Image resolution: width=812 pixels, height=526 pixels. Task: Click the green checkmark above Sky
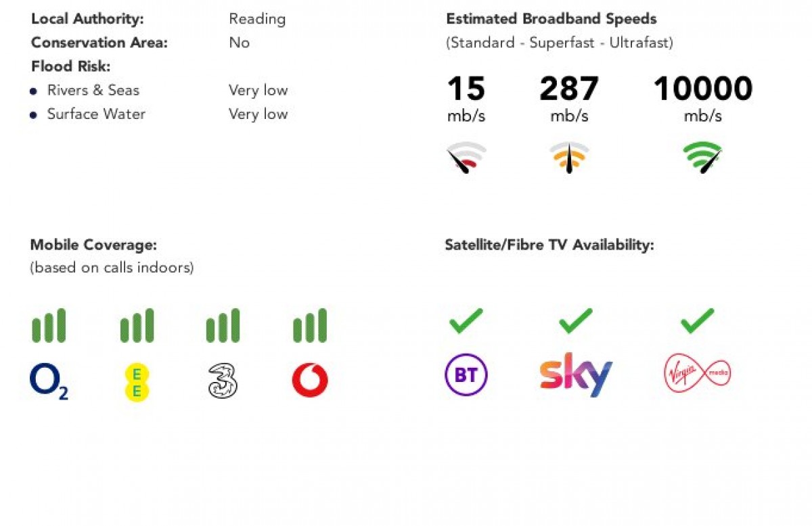(576, 320)
